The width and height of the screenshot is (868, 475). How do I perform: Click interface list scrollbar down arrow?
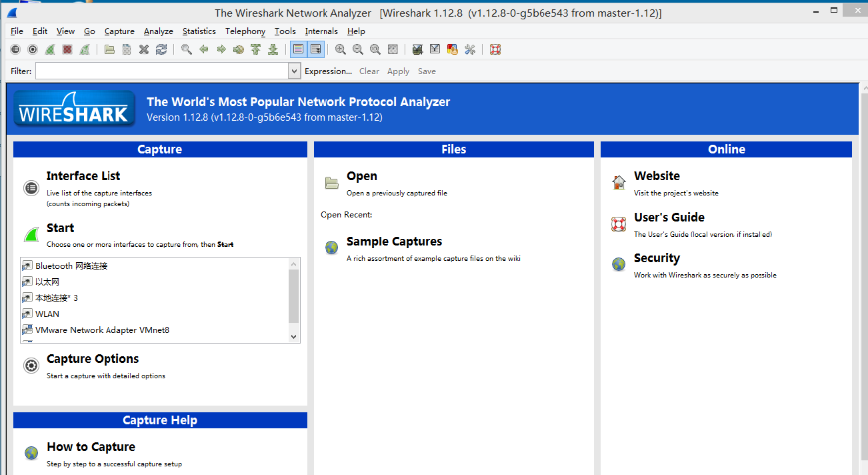[x=294, y=337]
